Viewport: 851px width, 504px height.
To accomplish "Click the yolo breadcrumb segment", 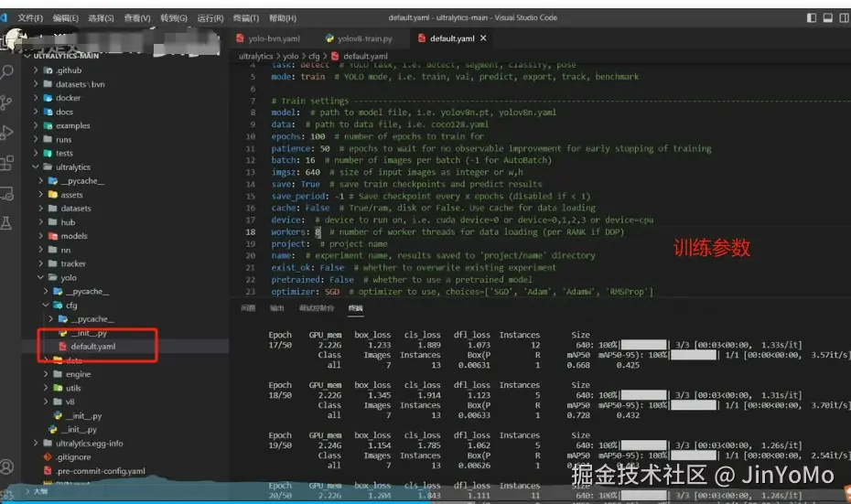I will (x=290, y=56).
